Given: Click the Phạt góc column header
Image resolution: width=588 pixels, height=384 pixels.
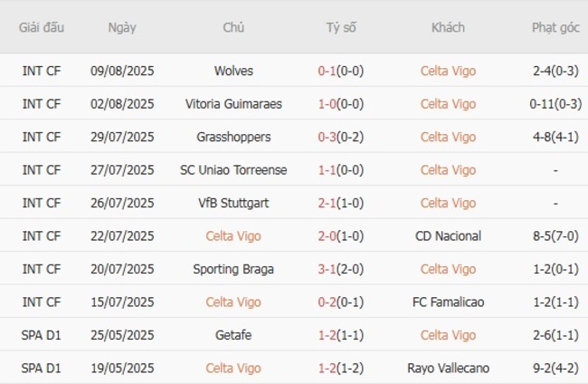Looking at the screenshot, I should [555, 27].
